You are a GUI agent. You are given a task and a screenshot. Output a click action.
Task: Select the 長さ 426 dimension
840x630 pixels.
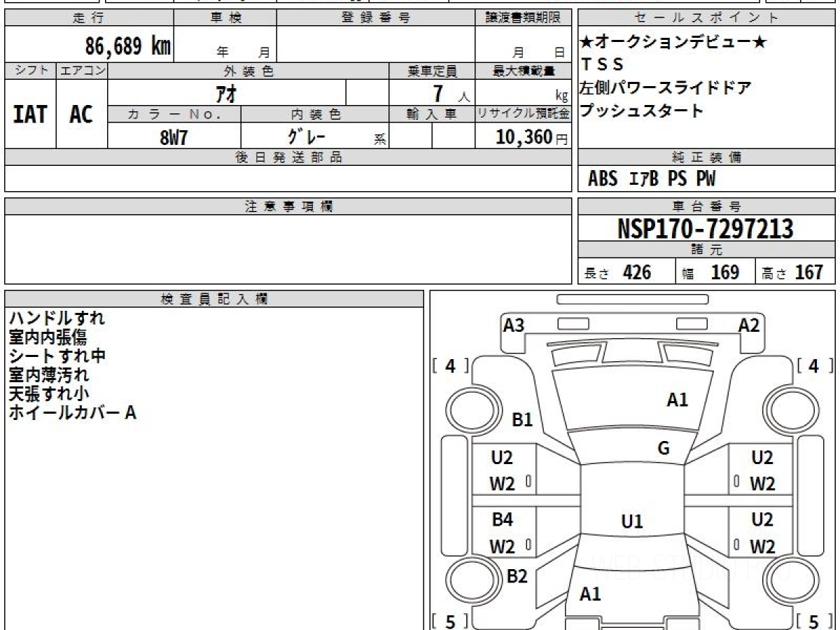coord(617,272)
